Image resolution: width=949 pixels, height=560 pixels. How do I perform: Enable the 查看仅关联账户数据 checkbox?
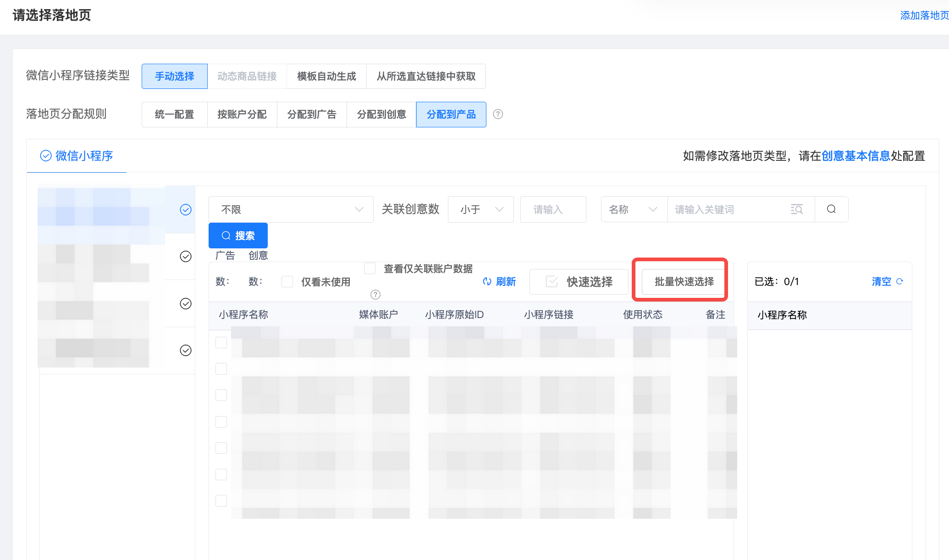(370, 268)
